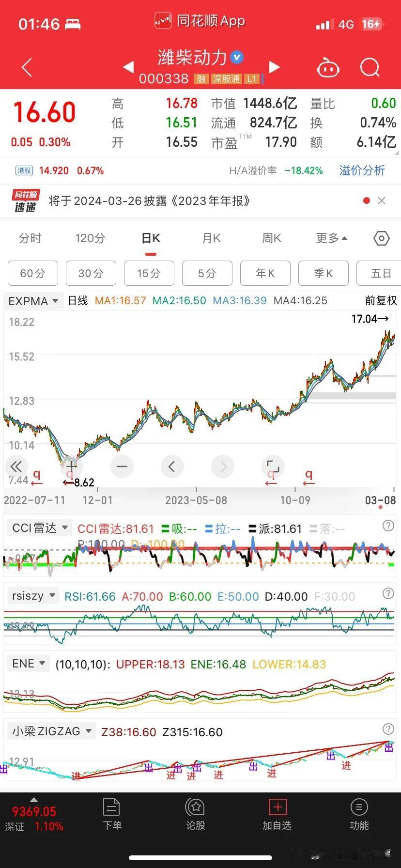The image size is (401, 868).
Task: Open 下单 order icon in bottom bar
Action: click(x=112, y=815)
